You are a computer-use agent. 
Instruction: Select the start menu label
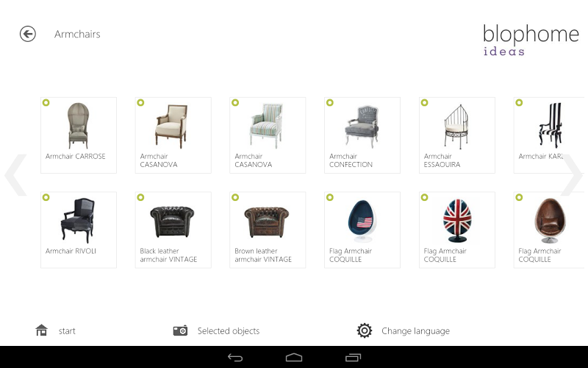(x=67, y=330)
